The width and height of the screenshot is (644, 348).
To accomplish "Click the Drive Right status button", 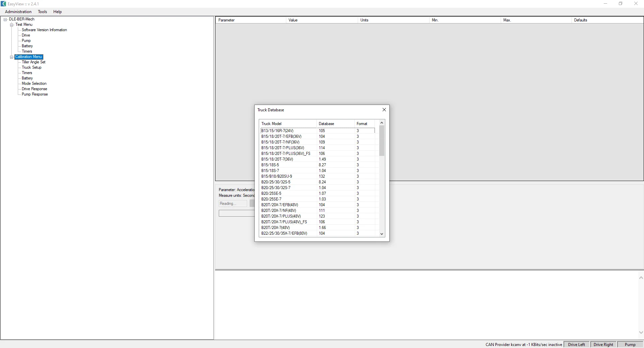I will click(603, 344).
